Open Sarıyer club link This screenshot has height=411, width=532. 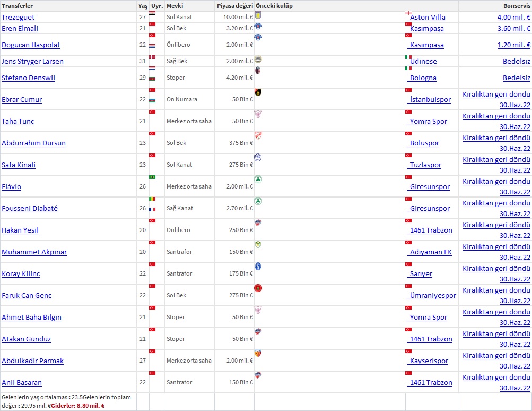pyautogui.click(x=421, y=274)
